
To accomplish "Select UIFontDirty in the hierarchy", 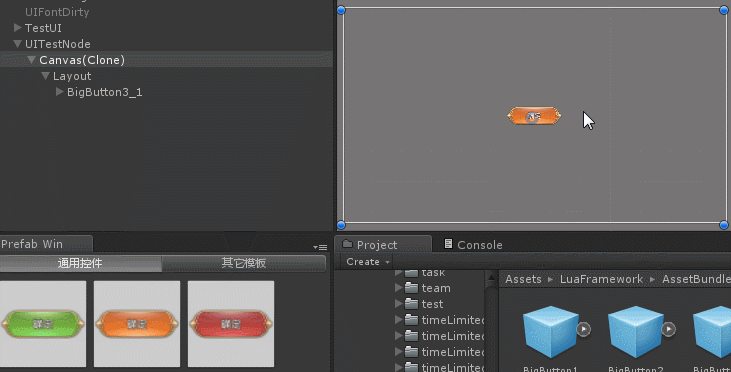I will point(57,12).
